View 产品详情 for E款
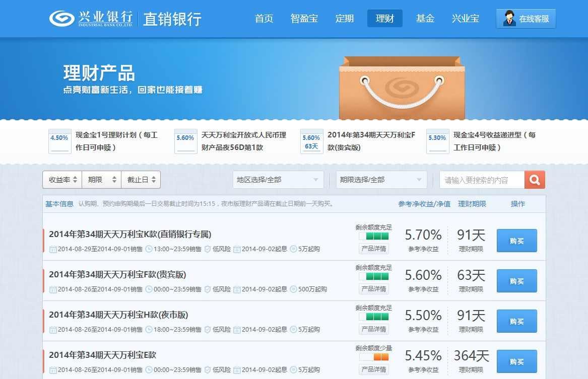 coord(373,369)
